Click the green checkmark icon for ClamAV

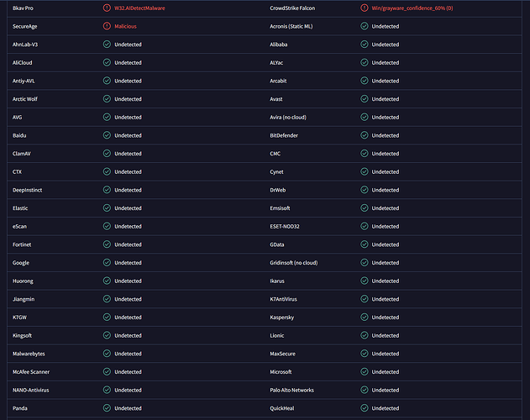(x=107, y=154)
